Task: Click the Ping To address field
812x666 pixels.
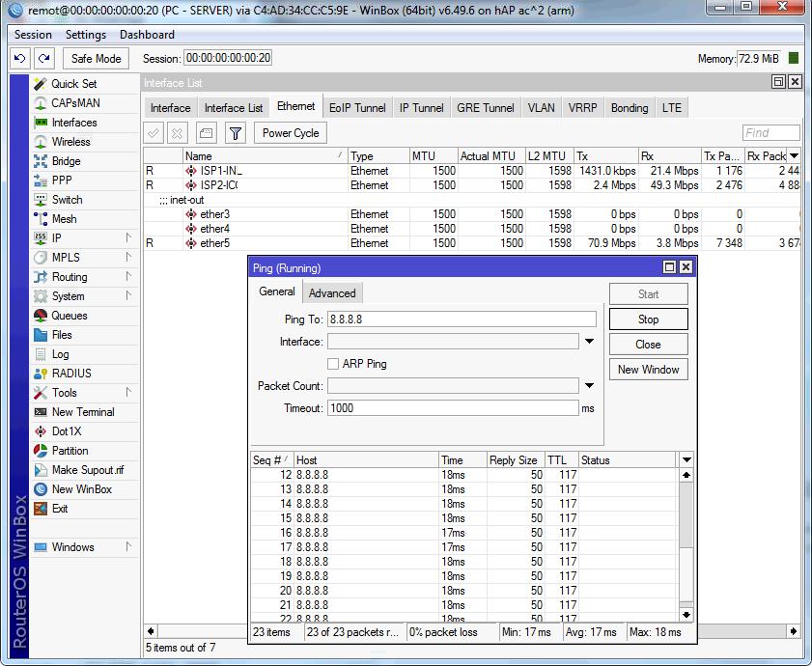Action: [x=462, y=319]
